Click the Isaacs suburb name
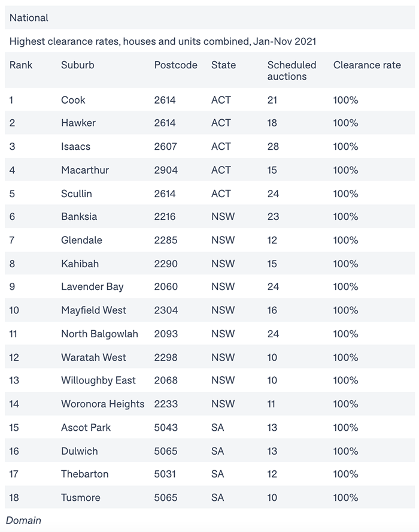Viewport: 419px width, 532px height. click(x=75, y=147)
